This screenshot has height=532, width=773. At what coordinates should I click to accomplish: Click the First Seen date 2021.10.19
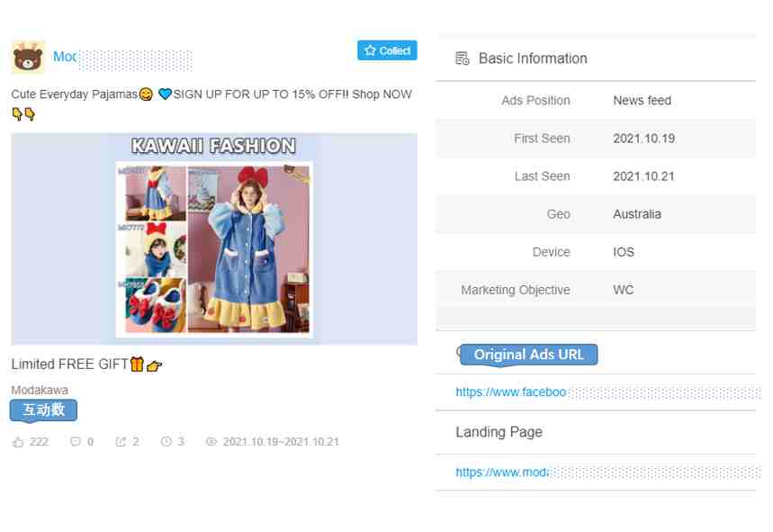pyautogui.click(x=643, y=139)
